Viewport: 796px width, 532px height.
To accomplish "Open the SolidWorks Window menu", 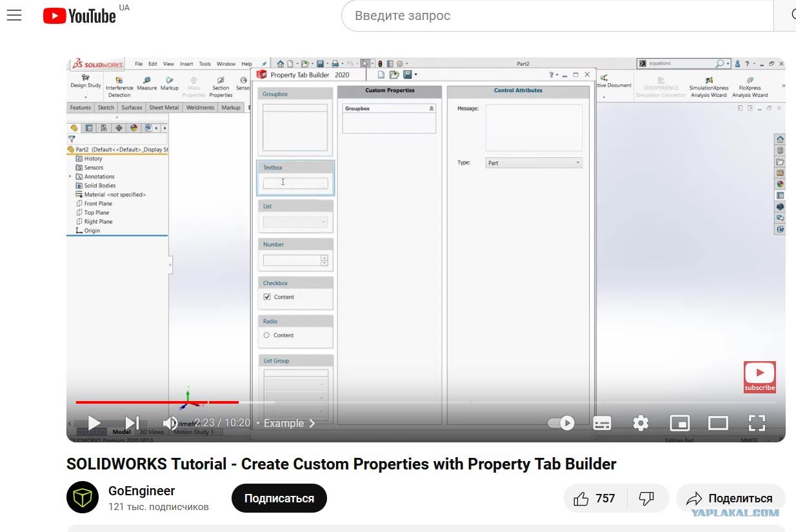I will point(226,64).
